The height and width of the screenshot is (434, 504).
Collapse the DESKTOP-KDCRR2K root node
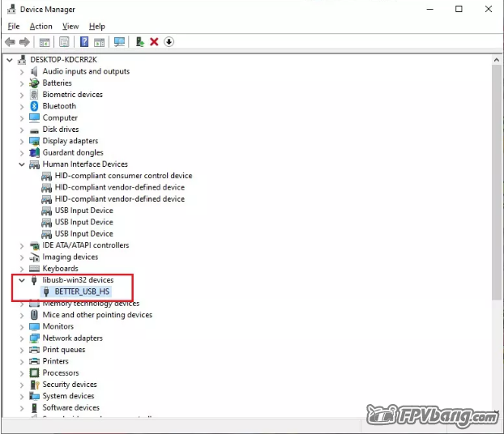point(10,60)
